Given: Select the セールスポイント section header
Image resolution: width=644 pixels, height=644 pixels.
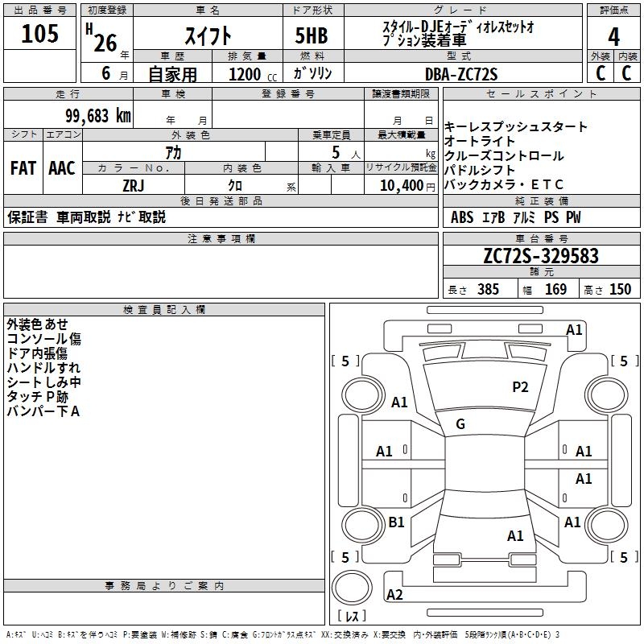Looking at the screenshot, I should pyautogui.click(x=541, y=94).
